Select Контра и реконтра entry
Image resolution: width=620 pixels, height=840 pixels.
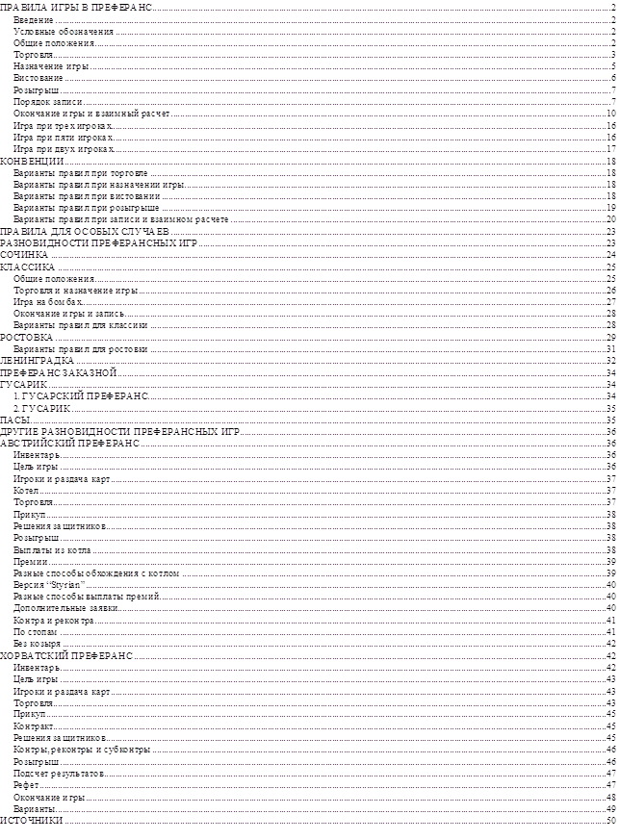tap(54, 620)
